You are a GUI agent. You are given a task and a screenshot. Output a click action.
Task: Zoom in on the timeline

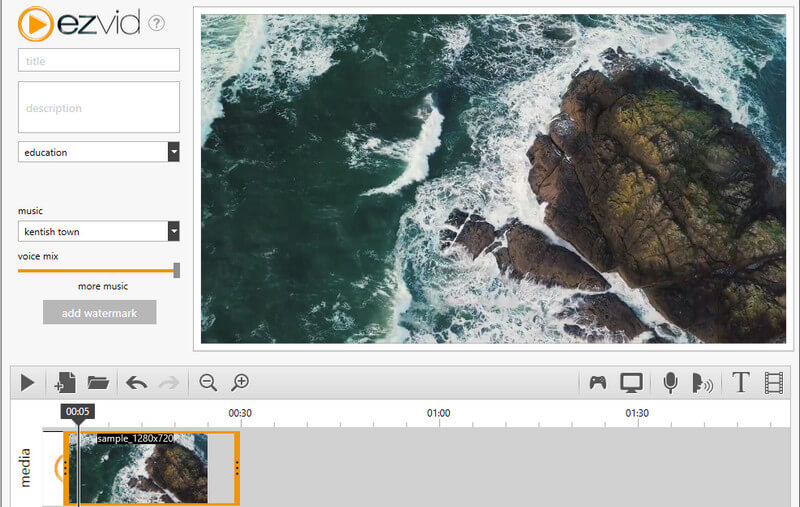[240, 382]
